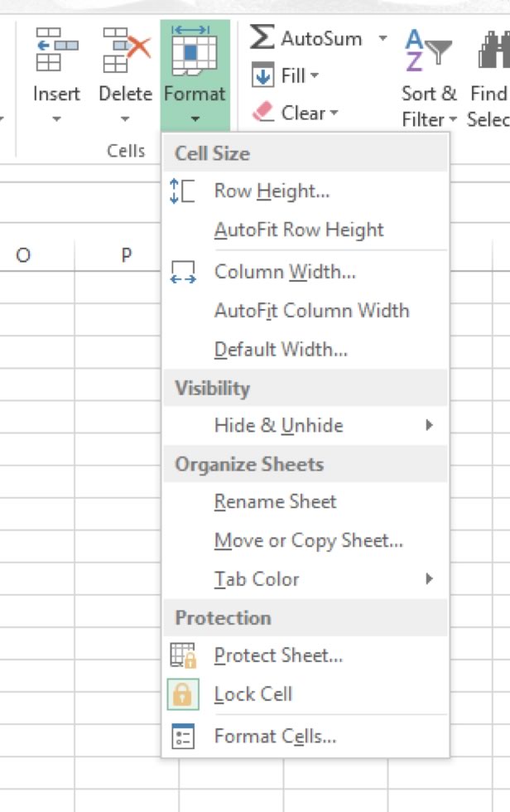Click the Format Cells icon in menu
The image size is (510, 812).
click(x=182, y=736)
